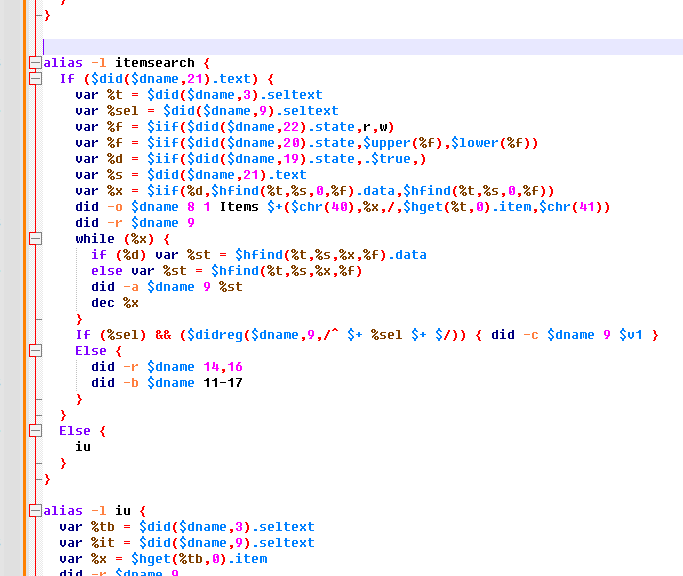Click 'var %s = $did($dname,21).text' line
Viewport: 683px width, 576px height.
(191, 175)
